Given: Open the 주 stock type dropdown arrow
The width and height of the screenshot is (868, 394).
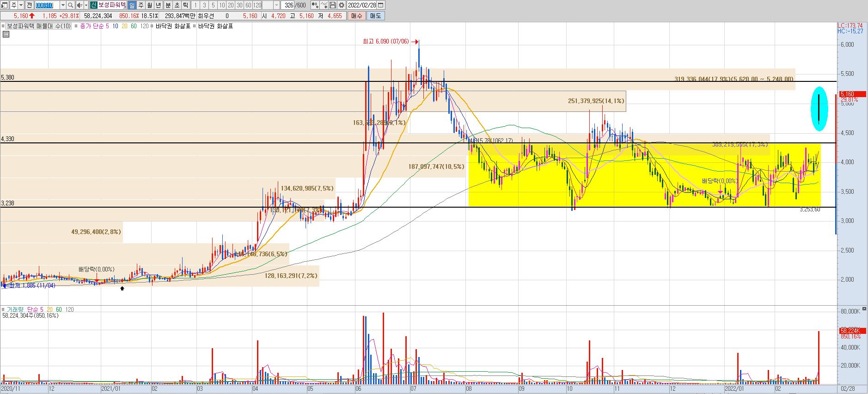Looking at the screenshot, I should (x=21, y=5).
